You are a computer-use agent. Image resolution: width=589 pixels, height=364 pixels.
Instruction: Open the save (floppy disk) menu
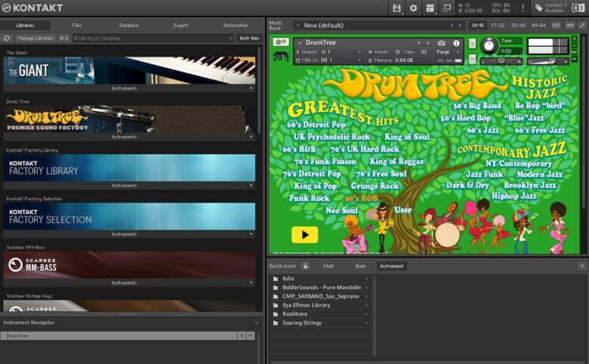coord(396,8)
